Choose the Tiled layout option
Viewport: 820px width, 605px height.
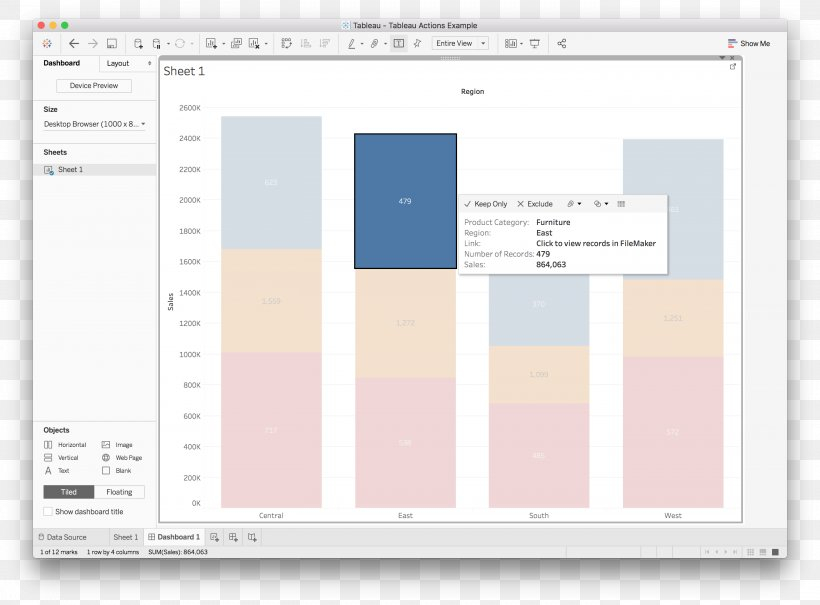69,492
